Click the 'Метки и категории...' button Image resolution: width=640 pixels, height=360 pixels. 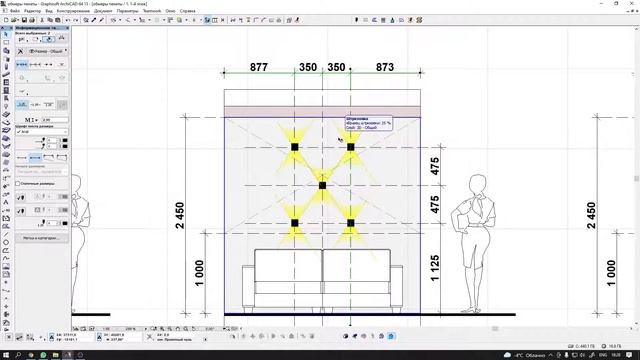[x=42, y=238]
